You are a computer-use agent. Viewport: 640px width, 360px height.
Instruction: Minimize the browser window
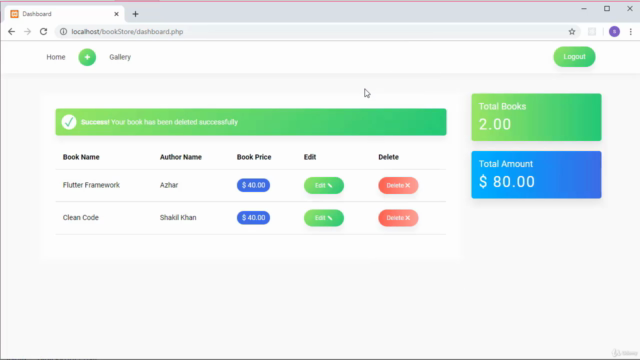coord(584,9)
